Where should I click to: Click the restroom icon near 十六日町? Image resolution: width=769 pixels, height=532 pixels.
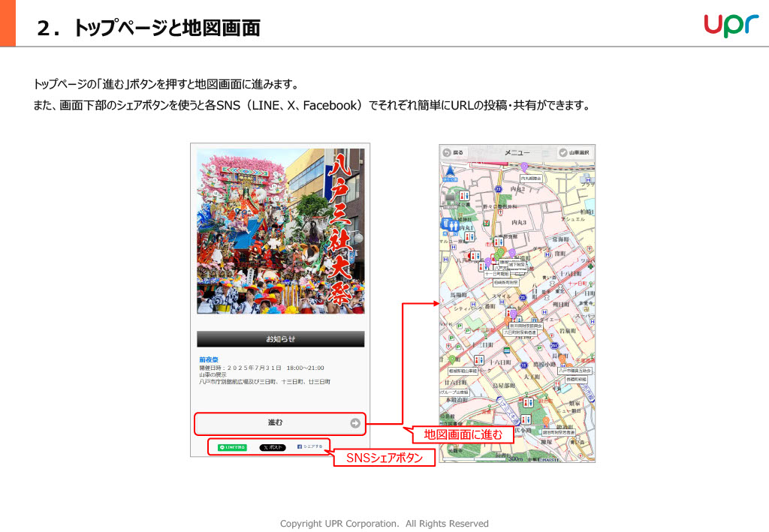[x=478, y=361]
